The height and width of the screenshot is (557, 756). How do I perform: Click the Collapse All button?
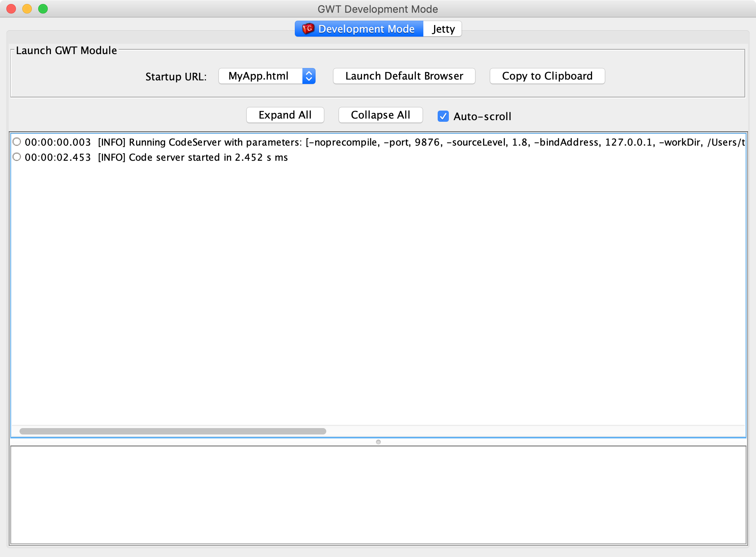(380, 115)
